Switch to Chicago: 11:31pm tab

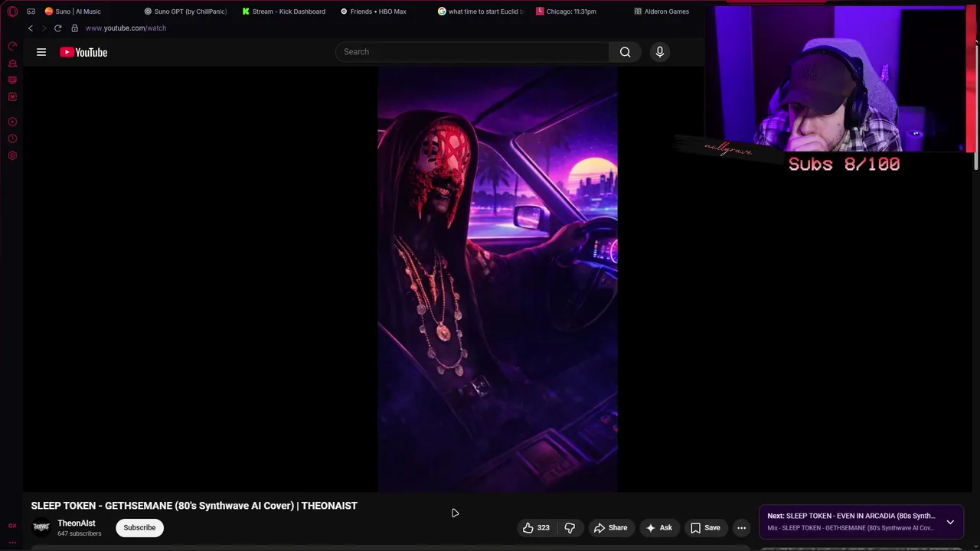(567, 11)
